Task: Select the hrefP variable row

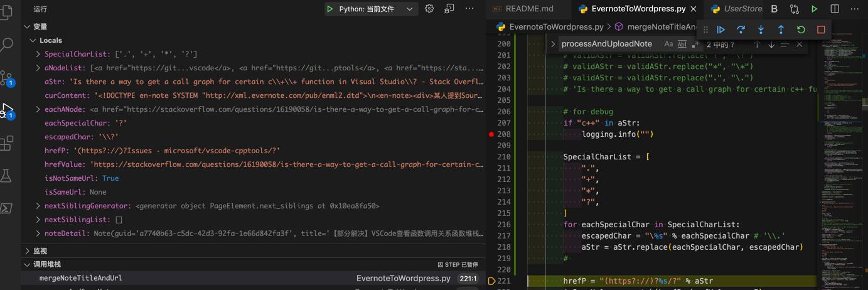Action: click(x=254, y=151)
